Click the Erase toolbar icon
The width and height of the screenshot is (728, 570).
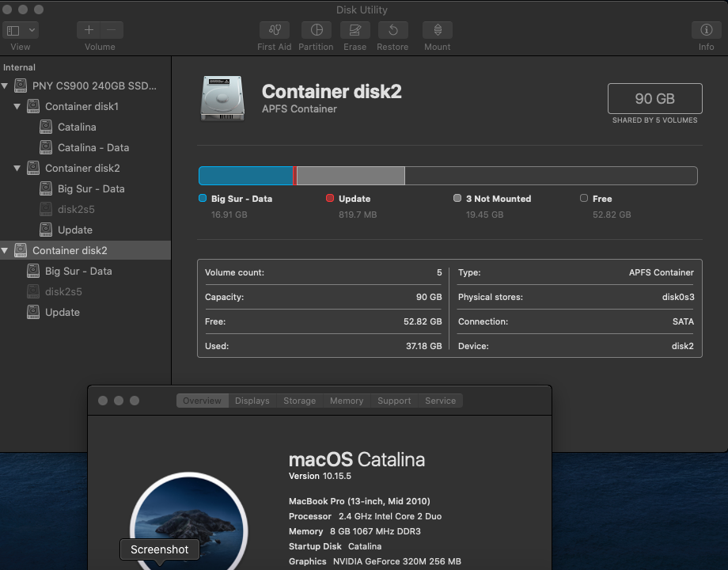355,30
